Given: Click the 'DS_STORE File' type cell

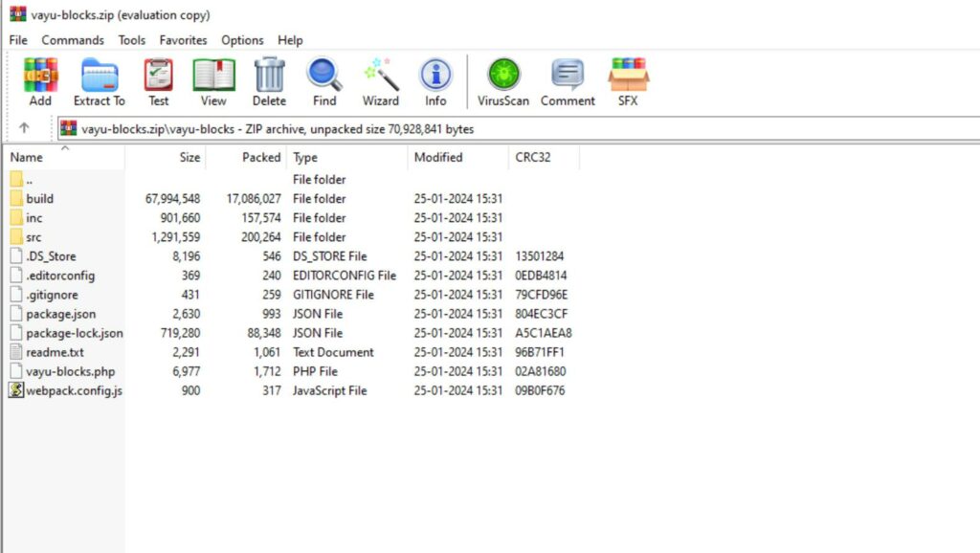Looking at the screenshot, I should (x=329, y=256).
